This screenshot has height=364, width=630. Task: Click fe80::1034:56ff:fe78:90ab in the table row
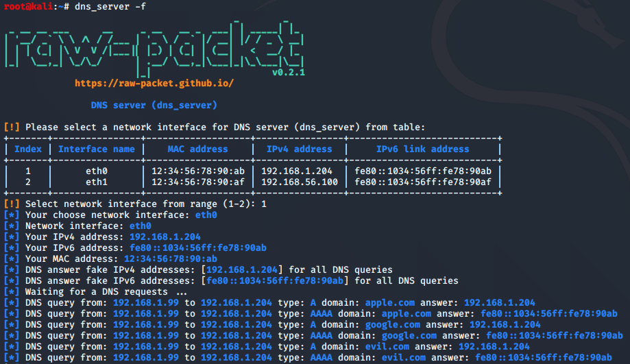(423, 171)
